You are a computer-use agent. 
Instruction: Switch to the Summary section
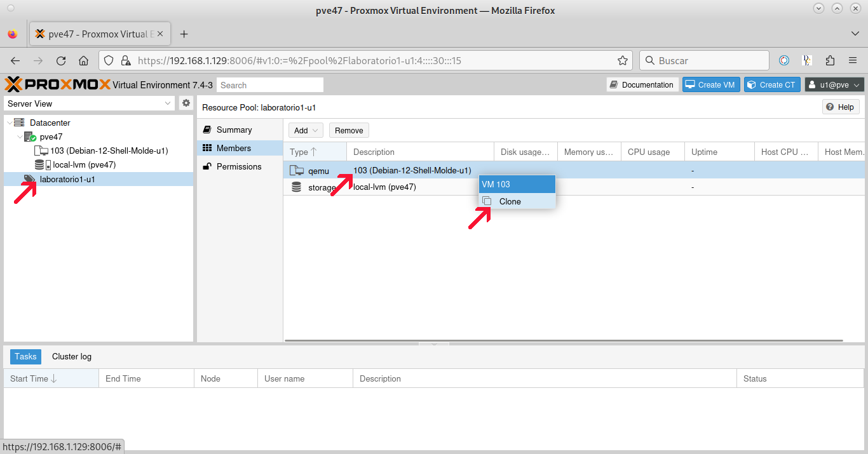(x=240, y=130)
